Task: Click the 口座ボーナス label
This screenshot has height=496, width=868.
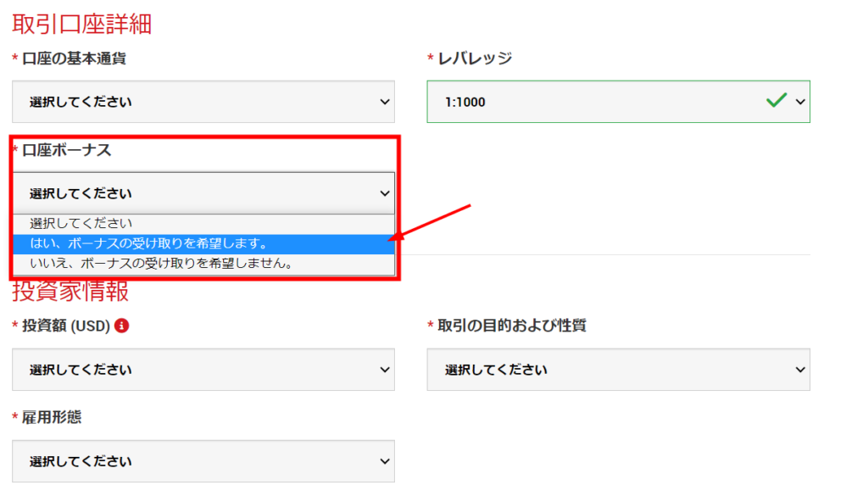Action: coord(67,150)
